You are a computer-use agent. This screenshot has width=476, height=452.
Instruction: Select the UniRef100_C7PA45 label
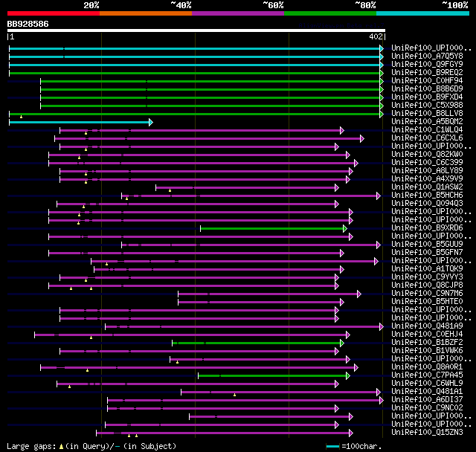click(x=427, y=375)
